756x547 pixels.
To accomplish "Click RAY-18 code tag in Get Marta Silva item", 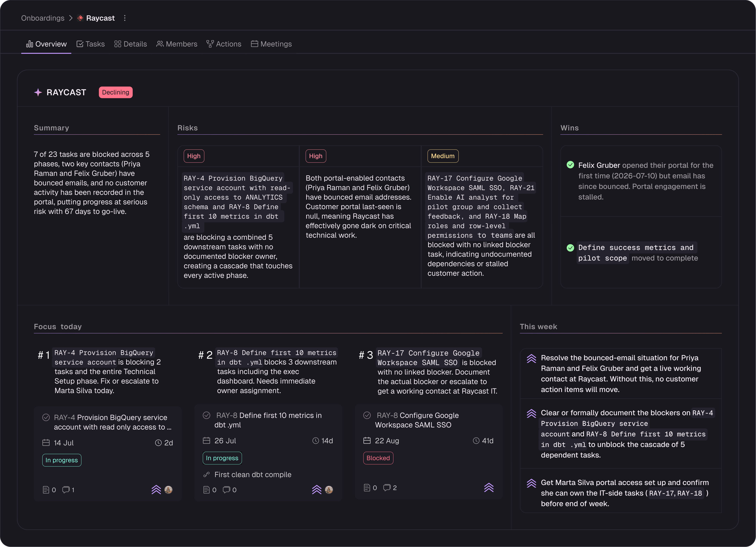I will point(690,493).
